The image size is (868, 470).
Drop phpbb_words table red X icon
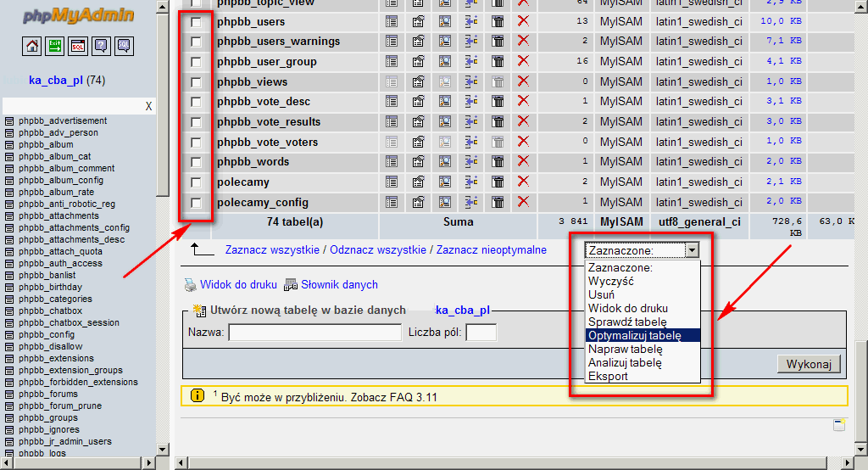coord(523,161)
